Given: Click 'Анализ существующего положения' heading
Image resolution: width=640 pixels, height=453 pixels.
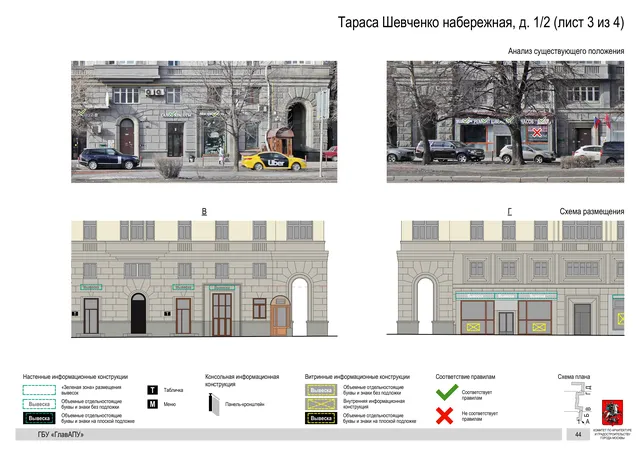Looking at the screenshot, I should click(566, 51).
